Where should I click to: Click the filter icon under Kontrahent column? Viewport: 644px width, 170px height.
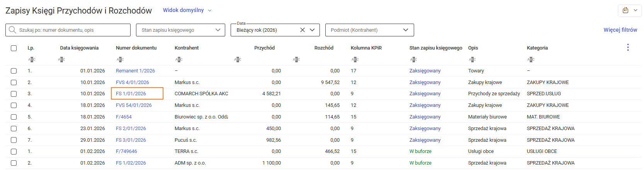point(179,59)
